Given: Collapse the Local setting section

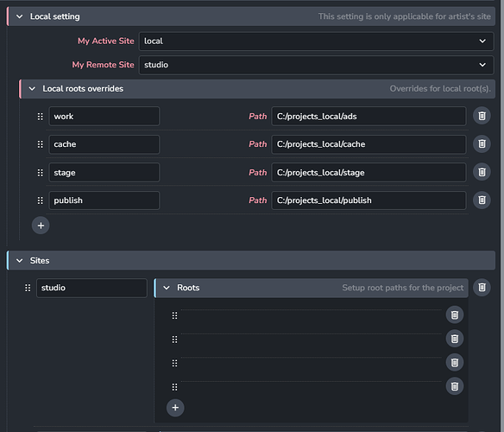Looking at the screenshot, I should pyautogui.click(x=20, y=16).
